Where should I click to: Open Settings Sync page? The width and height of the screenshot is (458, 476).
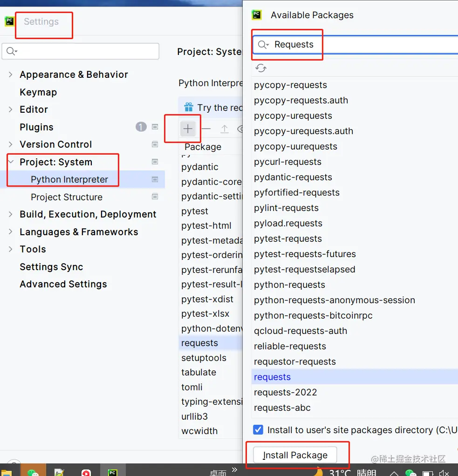(51, 266)
